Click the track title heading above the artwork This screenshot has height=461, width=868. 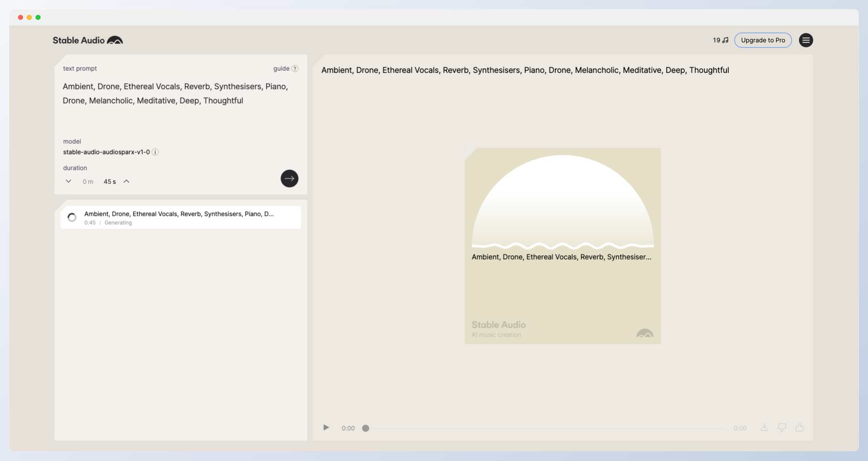tap(525, 70)
